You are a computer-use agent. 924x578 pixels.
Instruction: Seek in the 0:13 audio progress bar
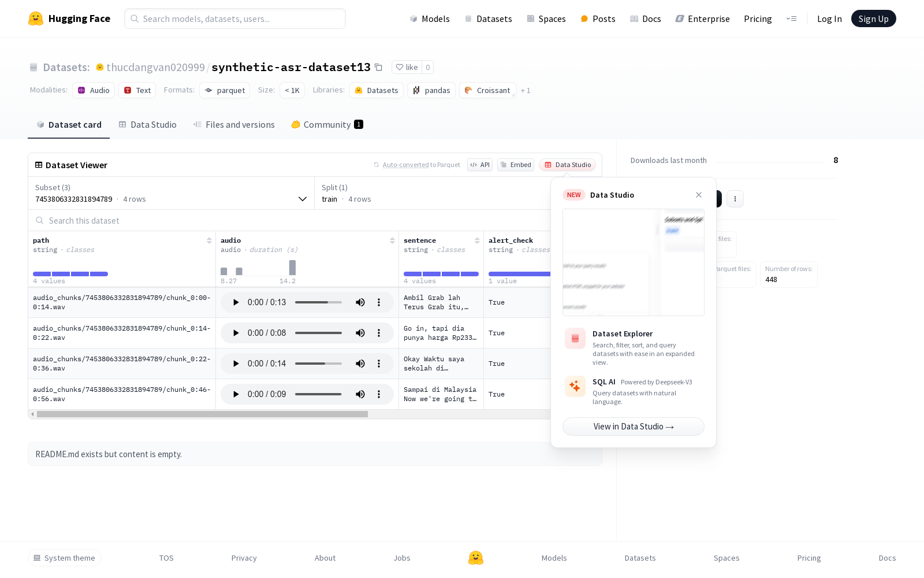click(318, 302)
